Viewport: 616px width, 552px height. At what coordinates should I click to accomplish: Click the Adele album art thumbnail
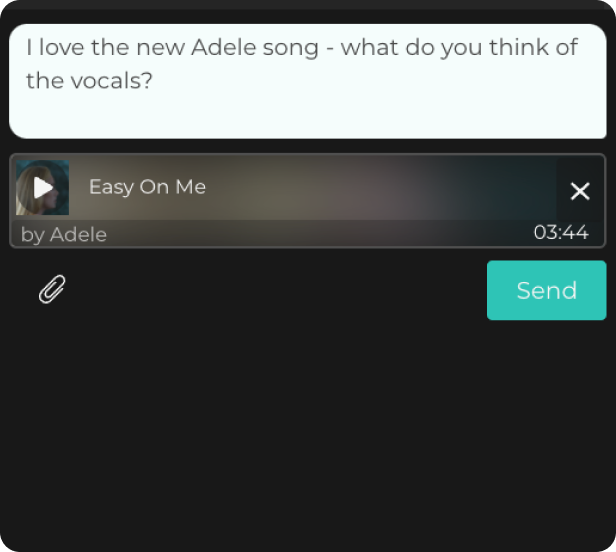tap(42, 187)
